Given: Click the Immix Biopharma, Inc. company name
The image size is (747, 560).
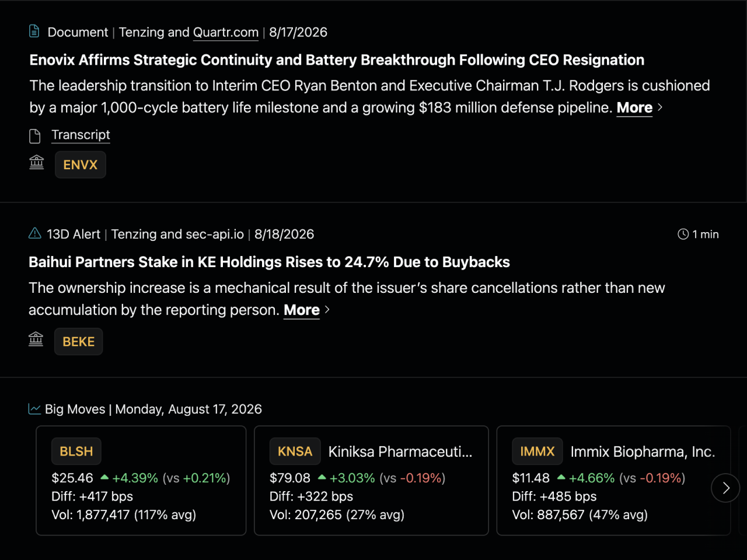Looking at the screenshot, I should click(643, 452).
